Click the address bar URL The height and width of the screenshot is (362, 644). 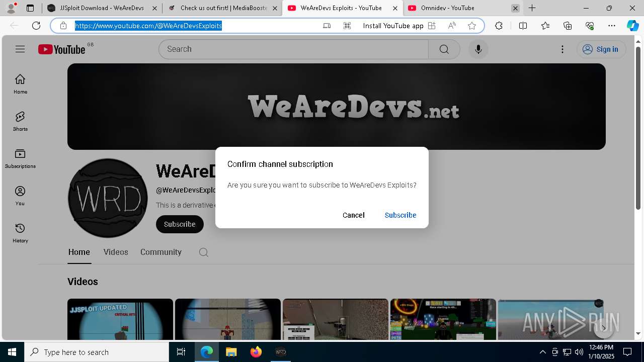coord(148,26)
